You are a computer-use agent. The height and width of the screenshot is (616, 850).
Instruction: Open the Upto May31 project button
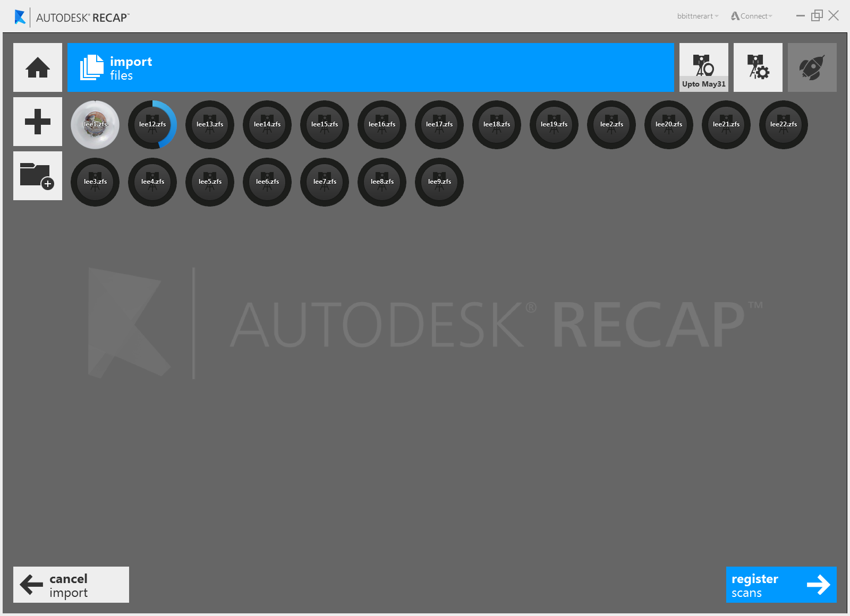[704, 67]
